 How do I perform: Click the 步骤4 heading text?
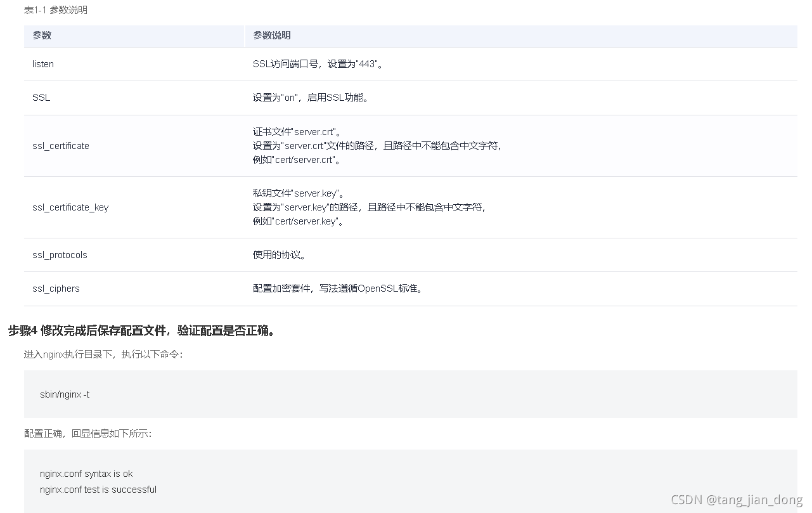coord(143,330)
